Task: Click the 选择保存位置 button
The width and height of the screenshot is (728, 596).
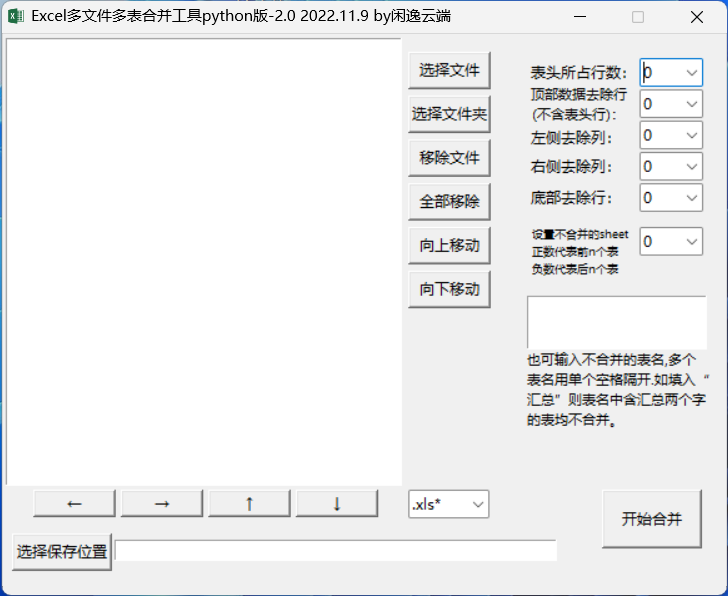Action: tap(62, 552)
